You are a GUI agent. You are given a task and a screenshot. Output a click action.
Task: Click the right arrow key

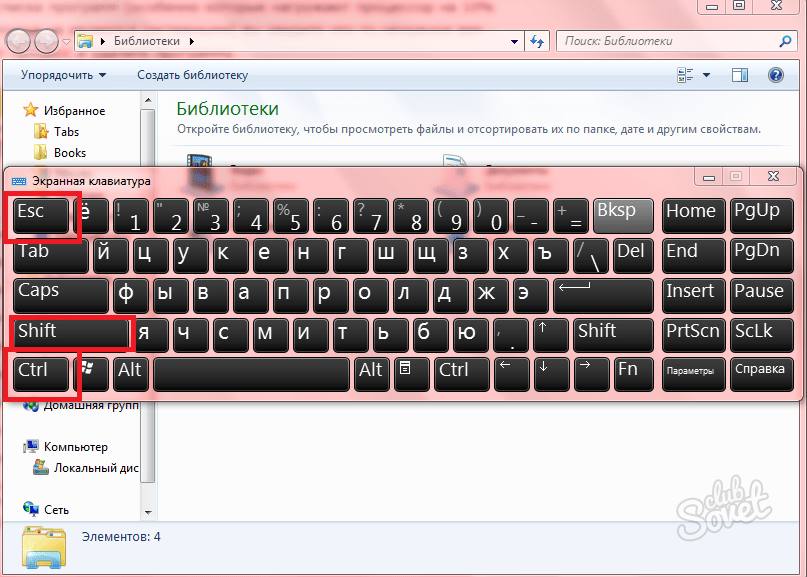click(x=591, y=375)
